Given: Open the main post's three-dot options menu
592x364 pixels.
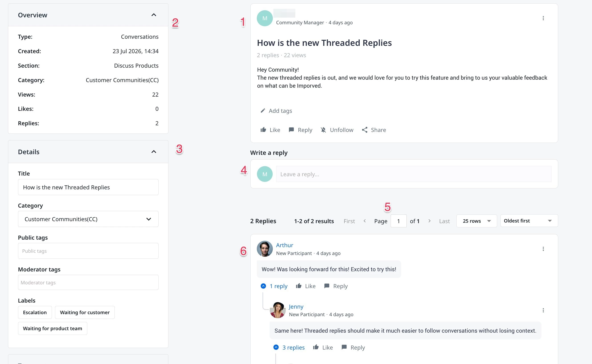Looking at the screenshot, I should pyautogui.click(x=543, y=18).
